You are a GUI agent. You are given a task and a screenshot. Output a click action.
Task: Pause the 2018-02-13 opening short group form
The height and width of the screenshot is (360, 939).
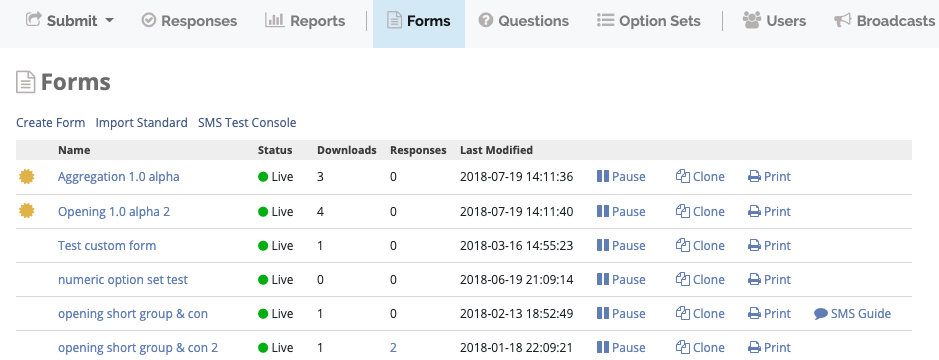pos(621,314)
